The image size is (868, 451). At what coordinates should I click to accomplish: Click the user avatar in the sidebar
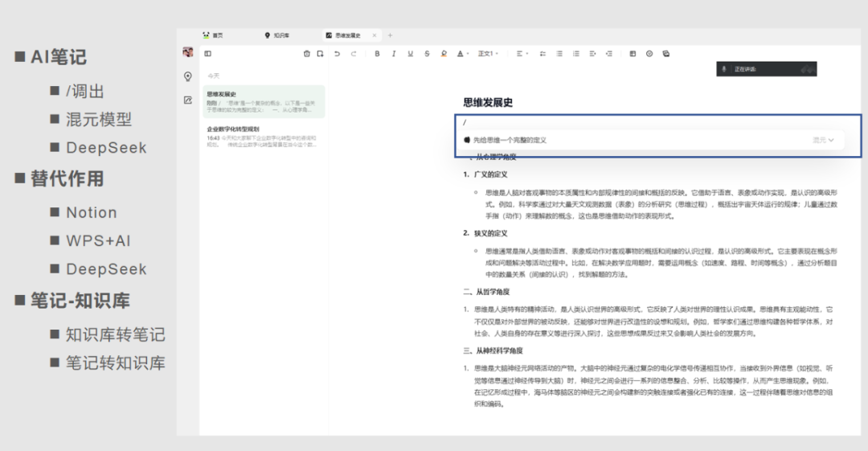188,52
